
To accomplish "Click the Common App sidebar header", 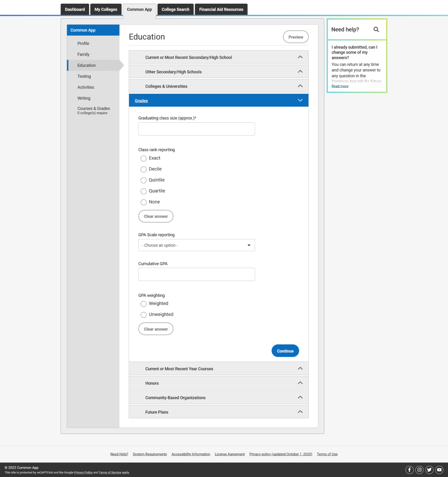I will pyautogui.click(x=93, y=30).
